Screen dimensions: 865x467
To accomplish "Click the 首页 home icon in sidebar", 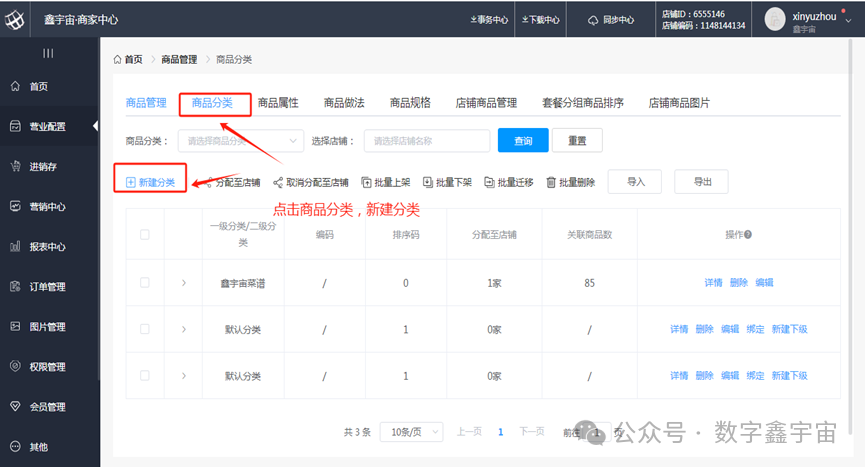I will (x=15, y=86).
